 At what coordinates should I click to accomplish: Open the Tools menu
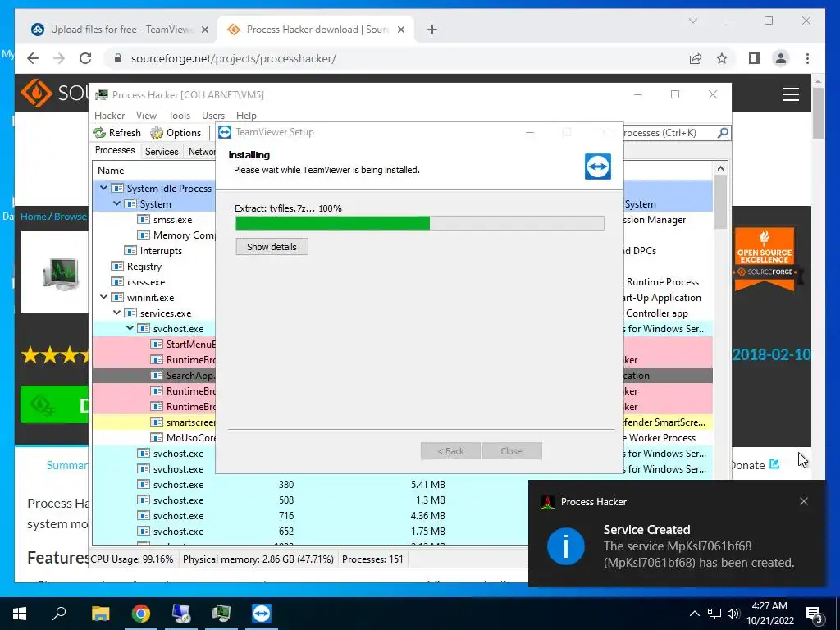(179, 115)
